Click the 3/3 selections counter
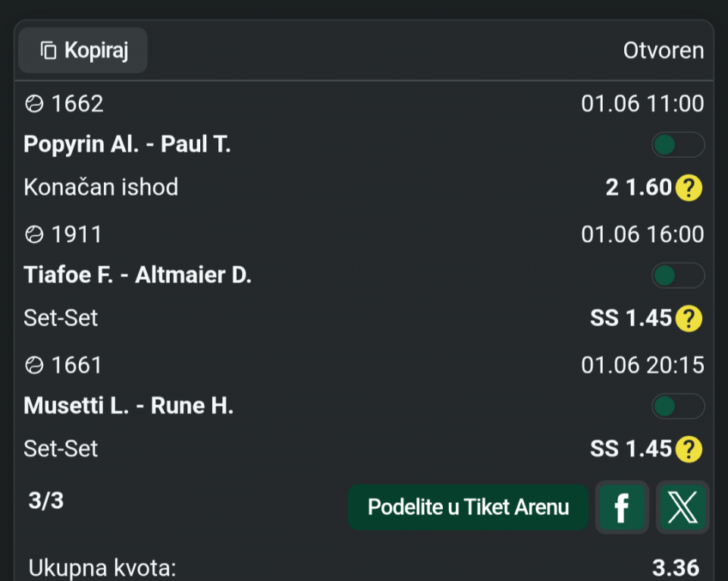Viewport: 728px width, 581px height. (46, 501)
